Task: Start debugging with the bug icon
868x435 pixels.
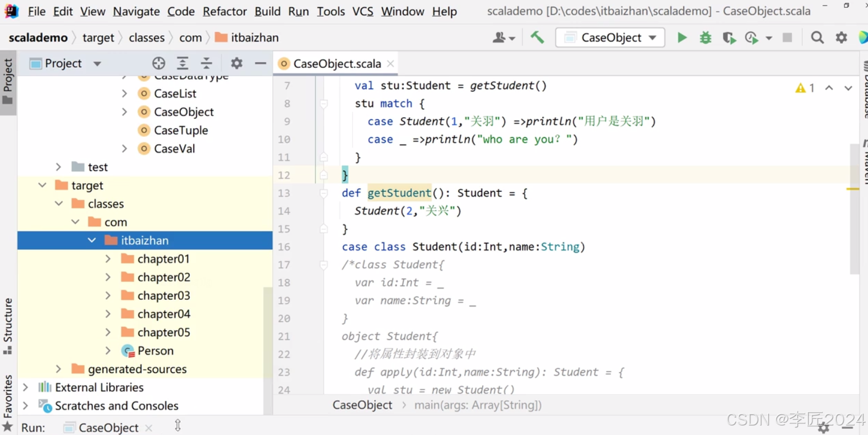Action: 705,38
